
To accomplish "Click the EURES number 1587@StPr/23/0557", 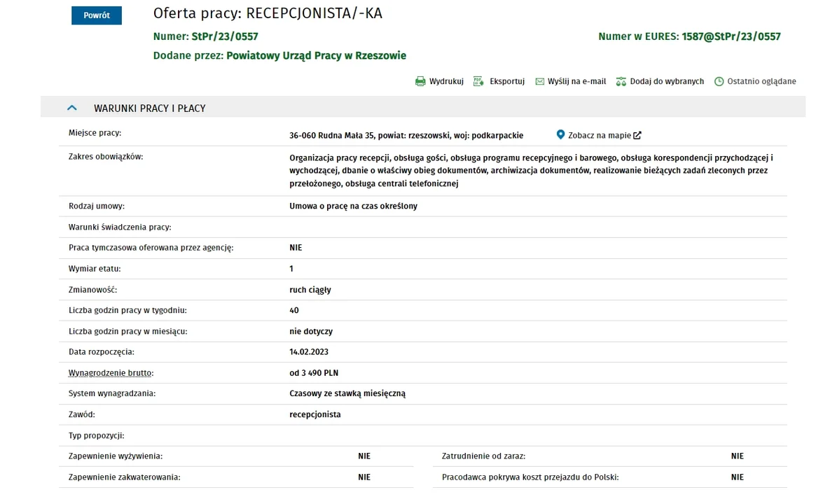I will [x=731, y=36].
